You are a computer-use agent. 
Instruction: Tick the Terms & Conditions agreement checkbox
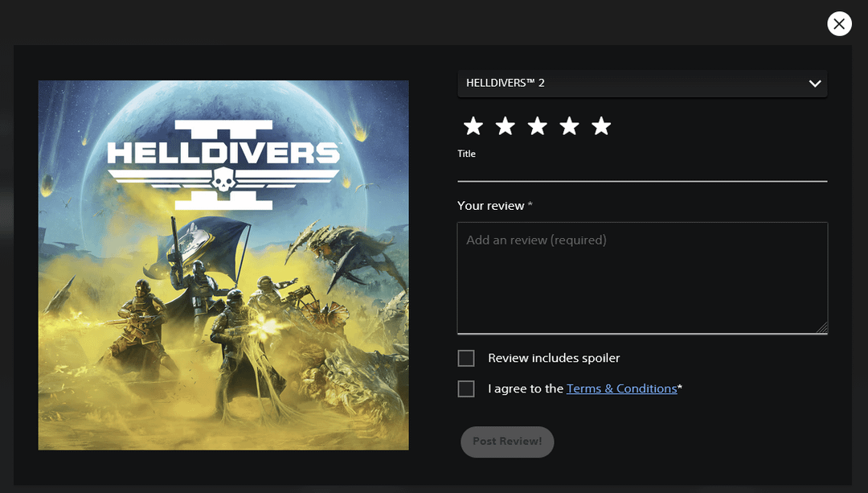(466, 389)
